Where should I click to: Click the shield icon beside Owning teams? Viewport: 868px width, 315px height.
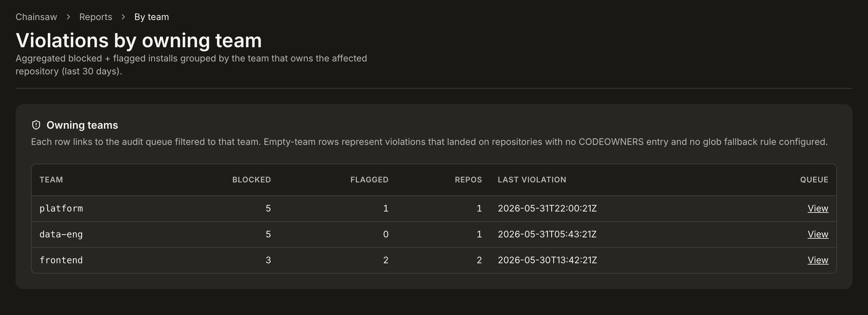pyautogui.click(x=36, y=125)
